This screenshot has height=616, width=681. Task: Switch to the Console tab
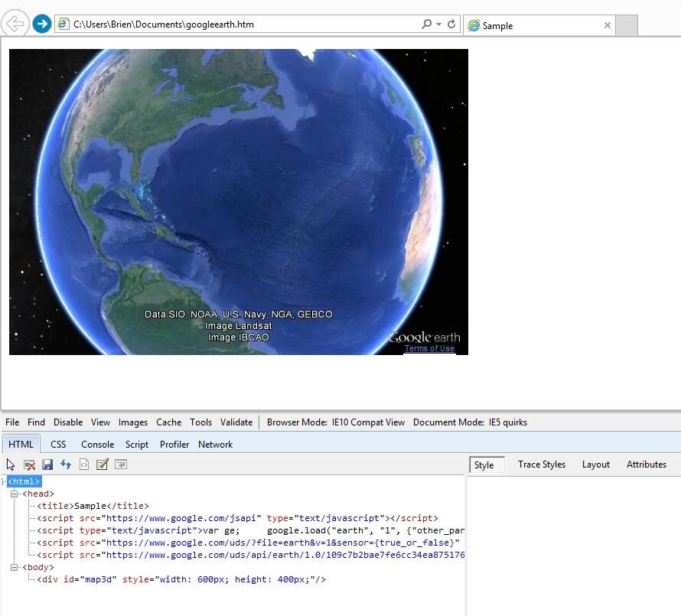click(x=96, y=444)
